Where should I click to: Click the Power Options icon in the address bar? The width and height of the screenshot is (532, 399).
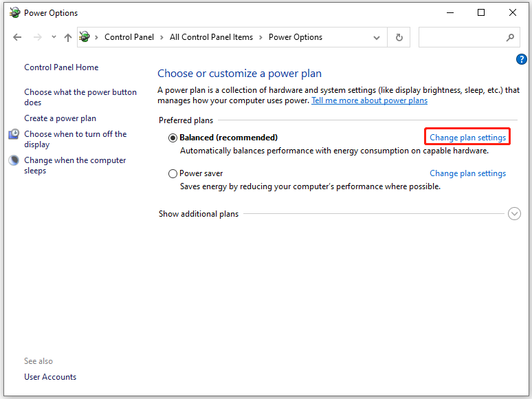[85, 36]
